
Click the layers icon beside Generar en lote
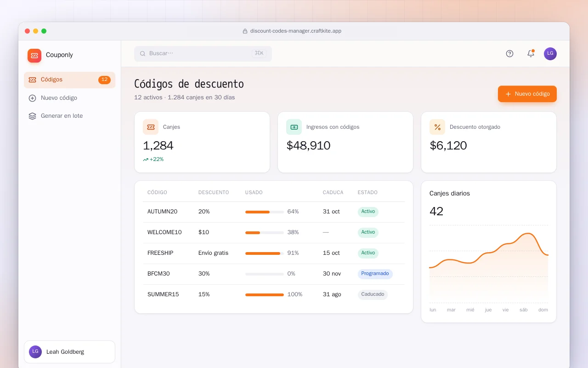click(x=32, y=116)
